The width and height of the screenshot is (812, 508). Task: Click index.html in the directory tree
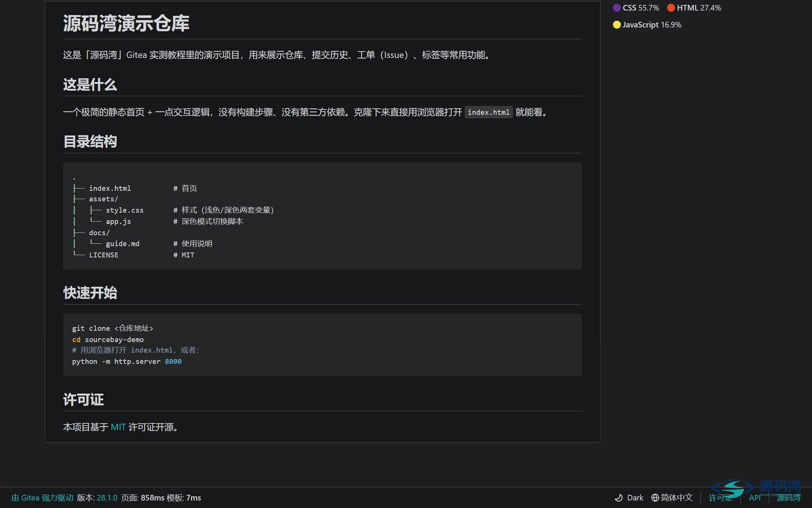[x=110, y=188]
